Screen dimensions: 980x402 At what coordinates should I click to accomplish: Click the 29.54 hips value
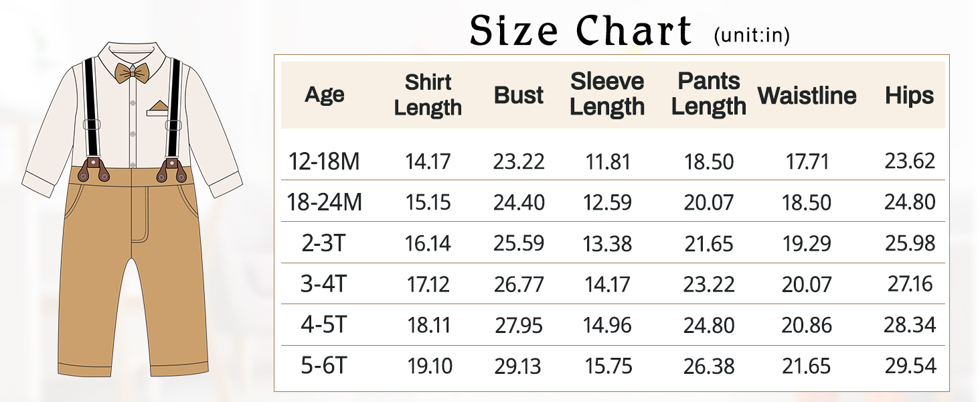click(910, 366)
